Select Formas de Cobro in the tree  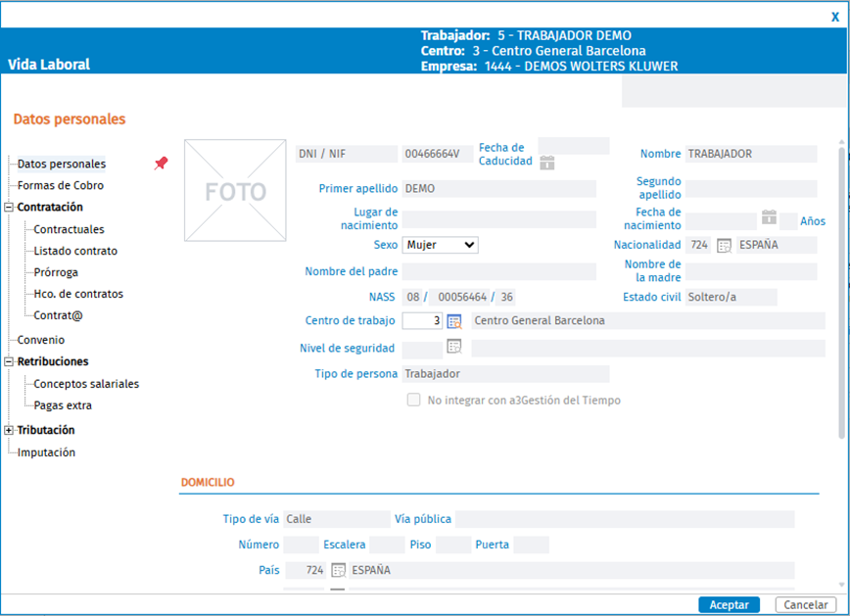[x=60, y=185]
